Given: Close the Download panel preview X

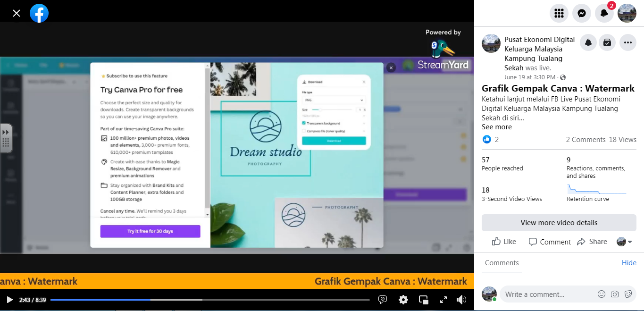Looking at the screenshot, I should click(364, 82).
